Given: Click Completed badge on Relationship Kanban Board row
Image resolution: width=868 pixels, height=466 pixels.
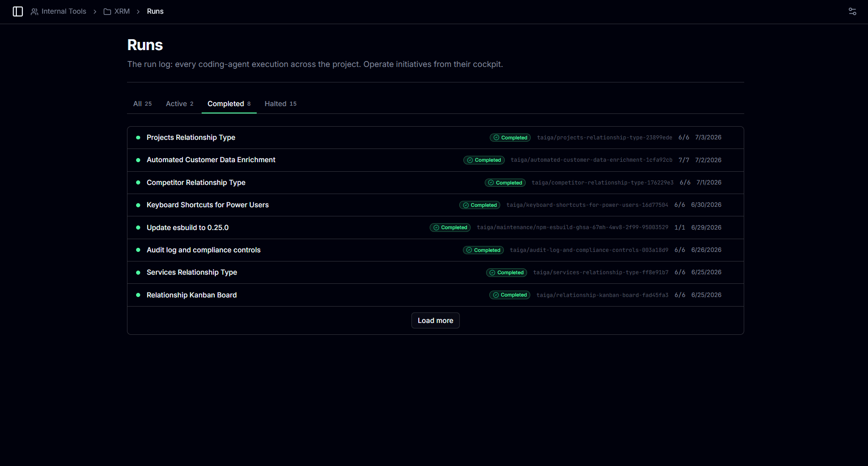Looking at the screenshot, I should coord(510,295).
